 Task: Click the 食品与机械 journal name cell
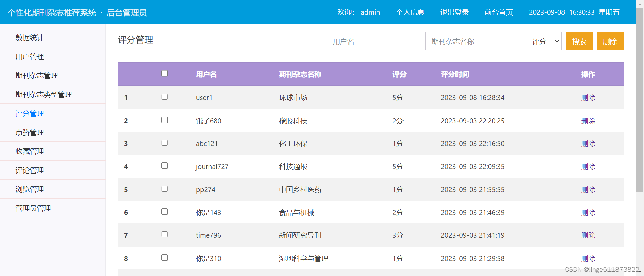point(297,213)
